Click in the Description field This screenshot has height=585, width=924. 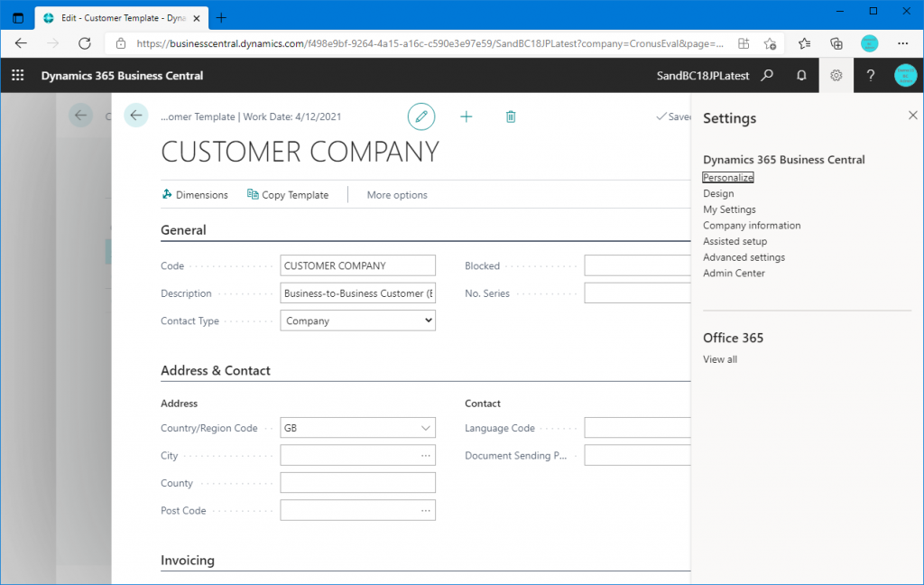point(357,293)
